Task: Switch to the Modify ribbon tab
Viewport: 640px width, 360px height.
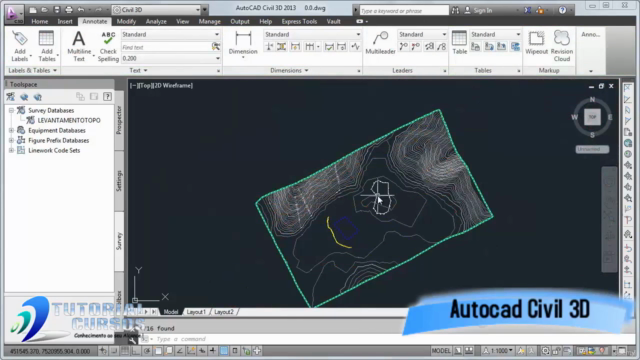Action: (126, 21)
